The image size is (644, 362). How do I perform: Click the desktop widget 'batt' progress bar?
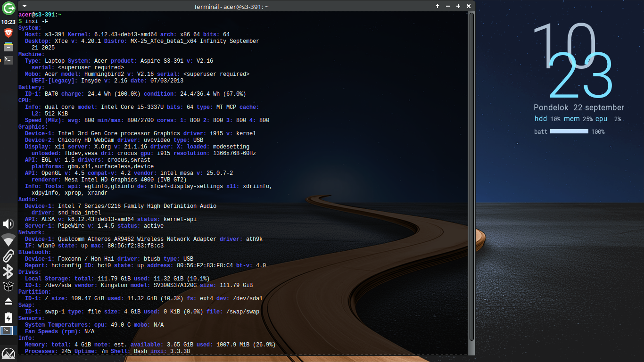[569, 132]
